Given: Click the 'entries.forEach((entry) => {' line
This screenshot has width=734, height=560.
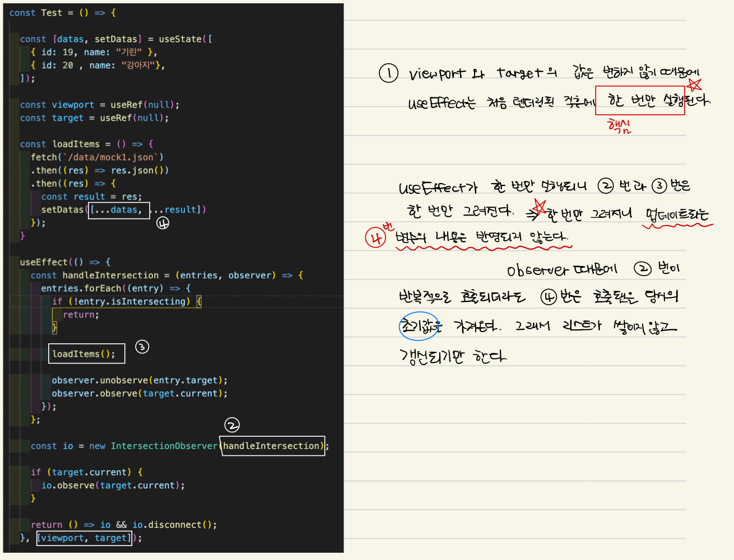Looking at the screenshot, I should point(116,288).
